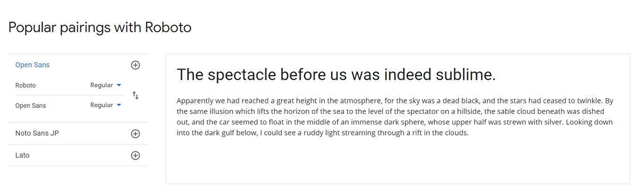Open the Open Sans style dropdown arrow
The width and height of the screenshot is (644, 195).
point(119,105)
